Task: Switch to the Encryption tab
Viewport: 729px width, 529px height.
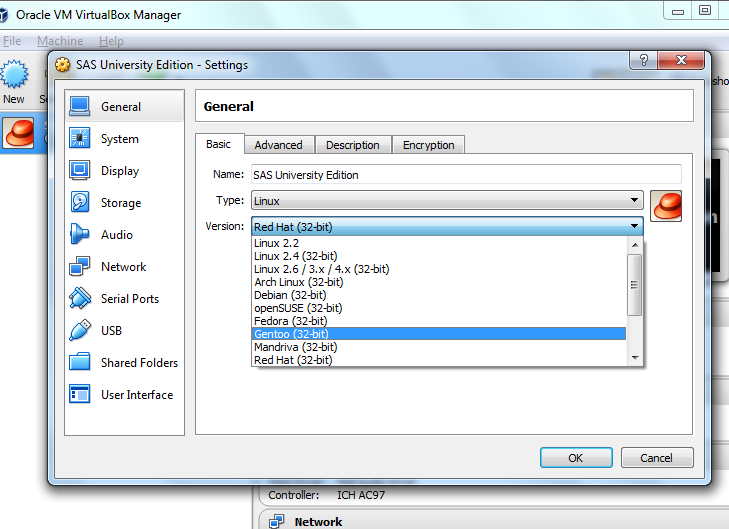Action: tap(429, 145)
